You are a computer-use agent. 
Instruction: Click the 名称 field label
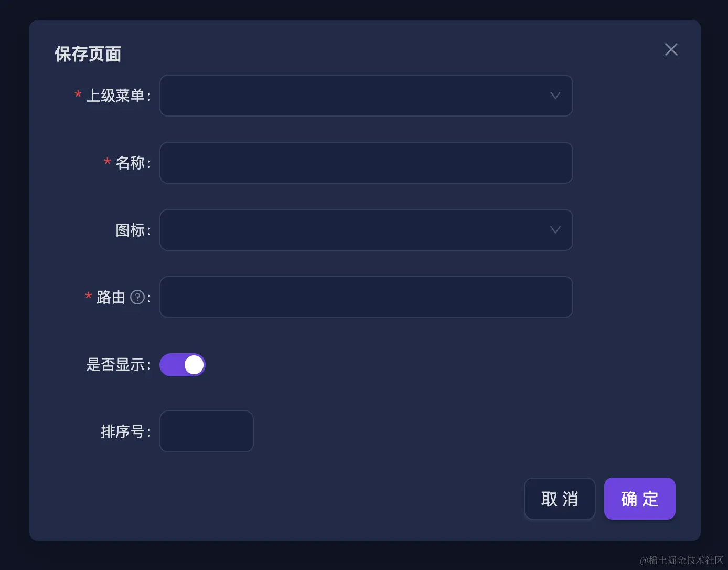(130, 163)
